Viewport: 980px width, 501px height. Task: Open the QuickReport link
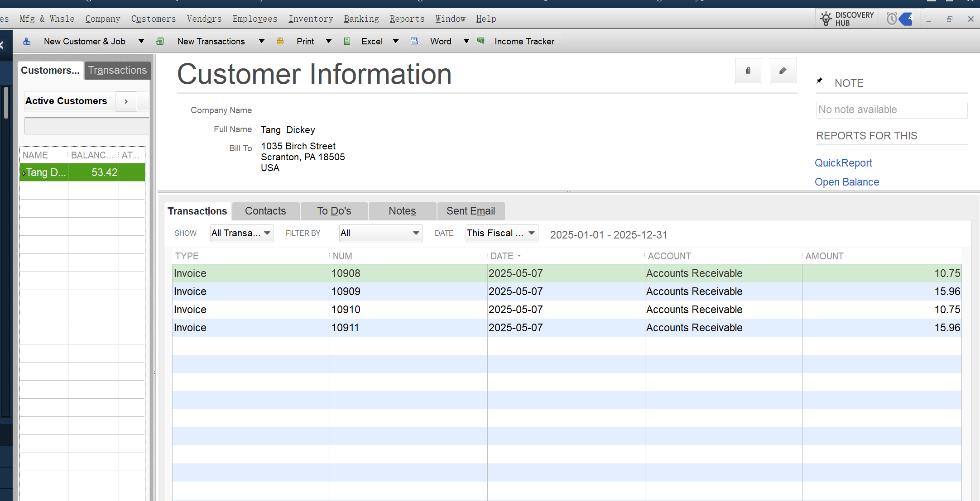(843, 163)
